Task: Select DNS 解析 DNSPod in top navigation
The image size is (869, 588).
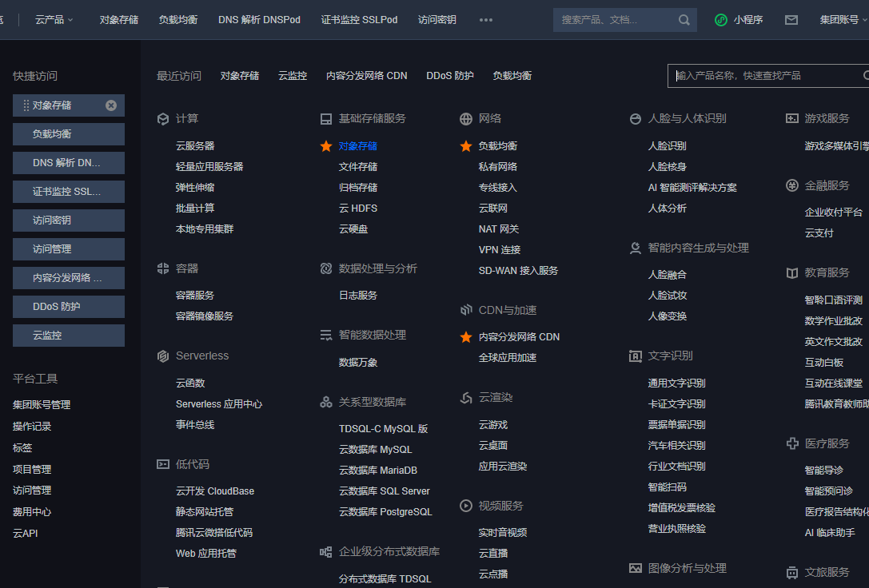Action: pyautogui.click(x=259, y=20)
